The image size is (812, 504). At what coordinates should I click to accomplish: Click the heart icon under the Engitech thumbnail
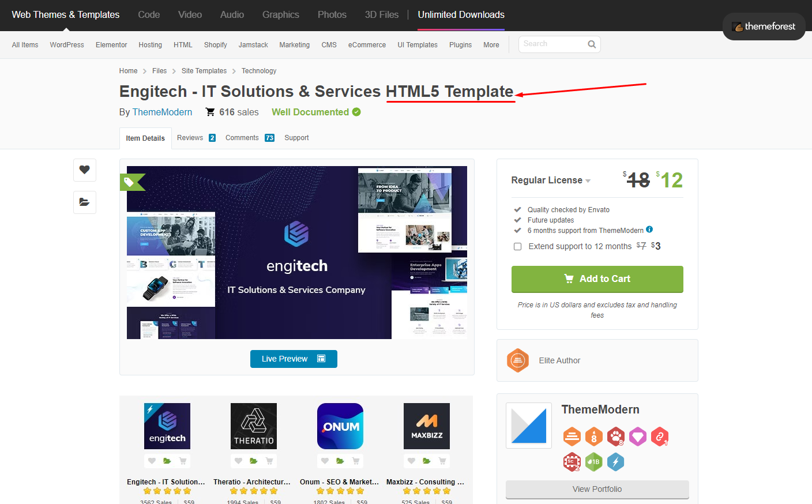click(x=152, y=461)
